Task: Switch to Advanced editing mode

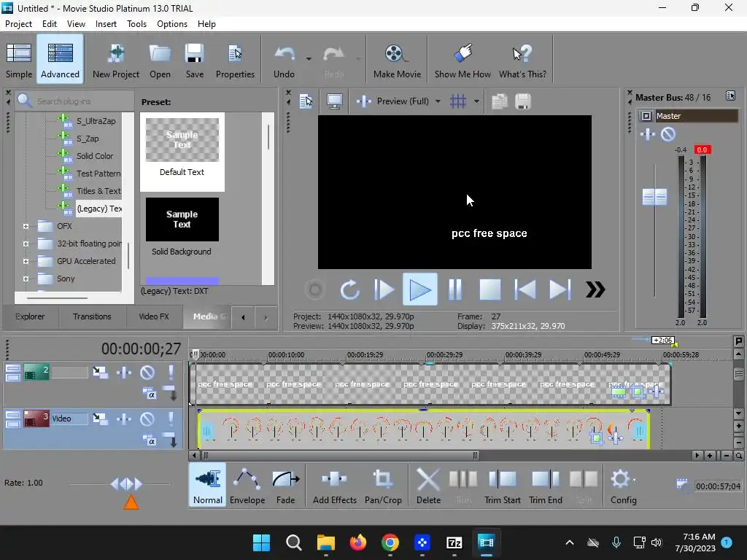Action: (x=60, y=60)
